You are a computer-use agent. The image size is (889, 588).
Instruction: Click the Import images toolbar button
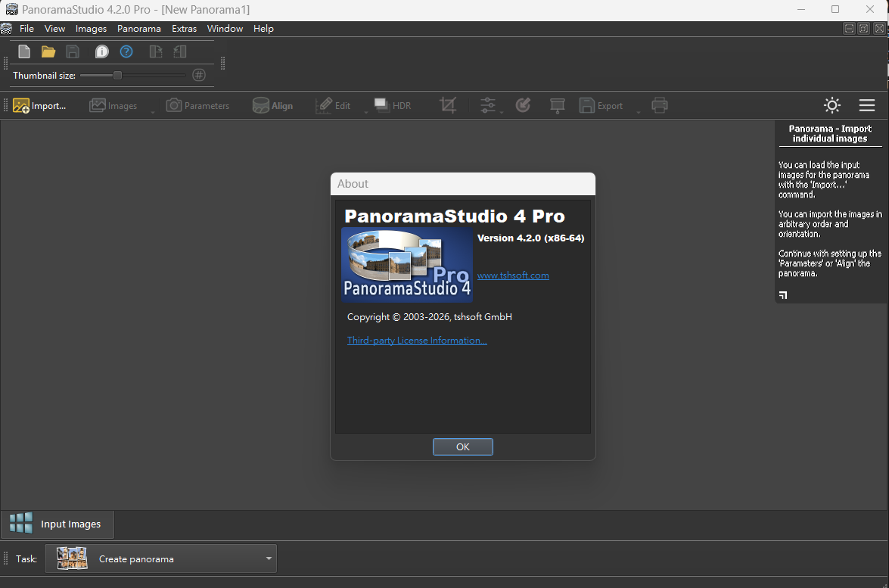point(39,105)
